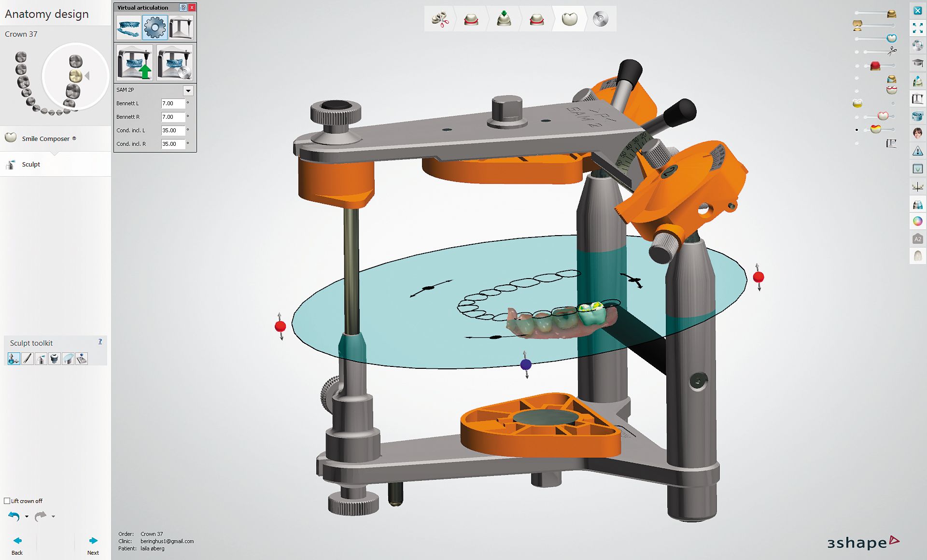Click the Bennett L value field
Screen dimensions: 927x560
pos(172,103)
